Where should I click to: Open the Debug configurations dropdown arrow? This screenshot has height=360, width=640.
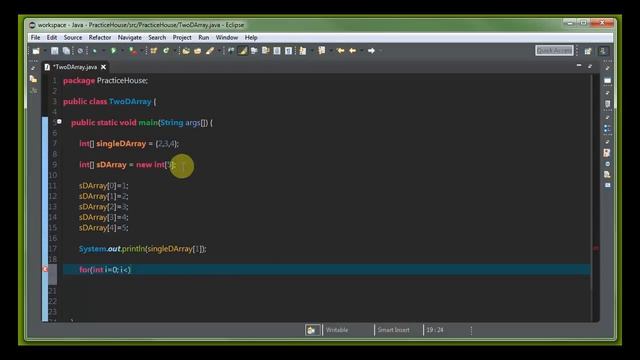(x=103, y=51)
